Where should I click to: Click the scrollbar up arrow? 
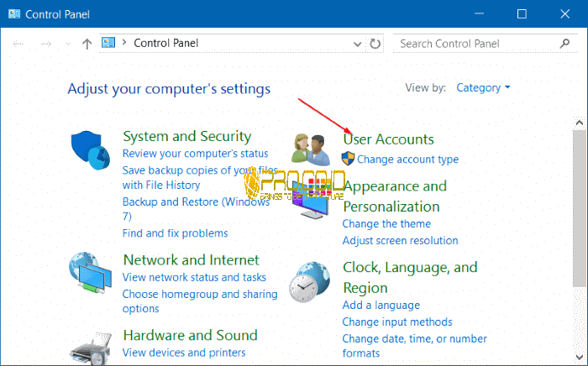(x=580, y=123)
